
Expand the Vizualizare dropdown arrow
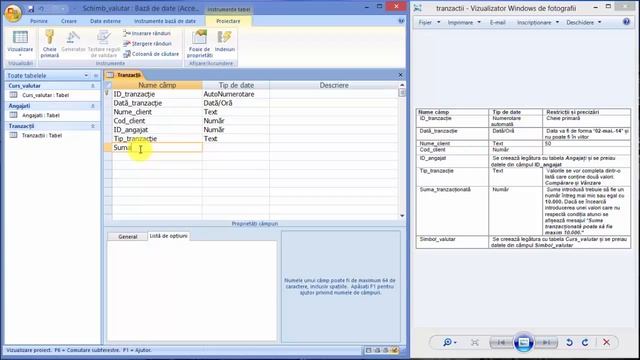(x=20, y=55)
